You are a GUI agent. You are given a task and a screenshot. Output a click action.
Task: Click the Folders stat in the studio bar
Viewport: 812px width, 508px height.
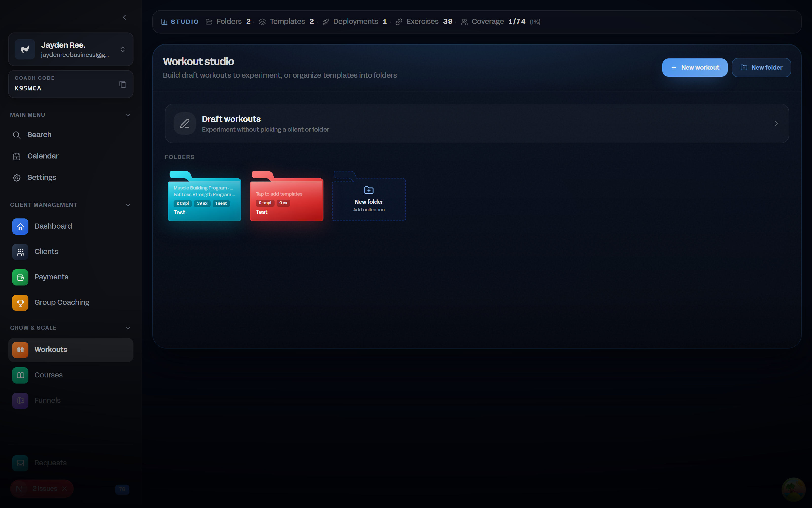click(x=228, y=22)
